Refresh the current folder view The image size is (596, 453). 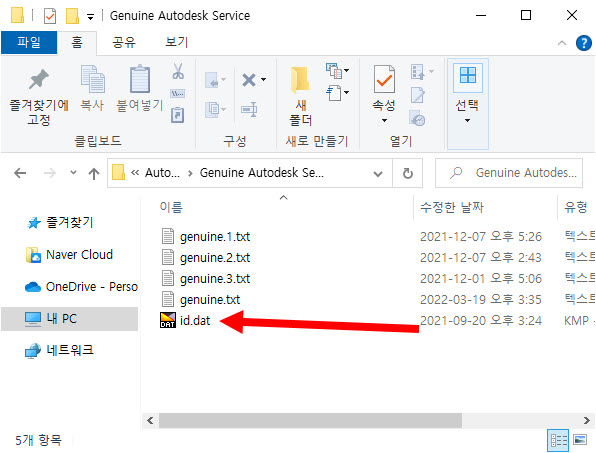[407, 173]
